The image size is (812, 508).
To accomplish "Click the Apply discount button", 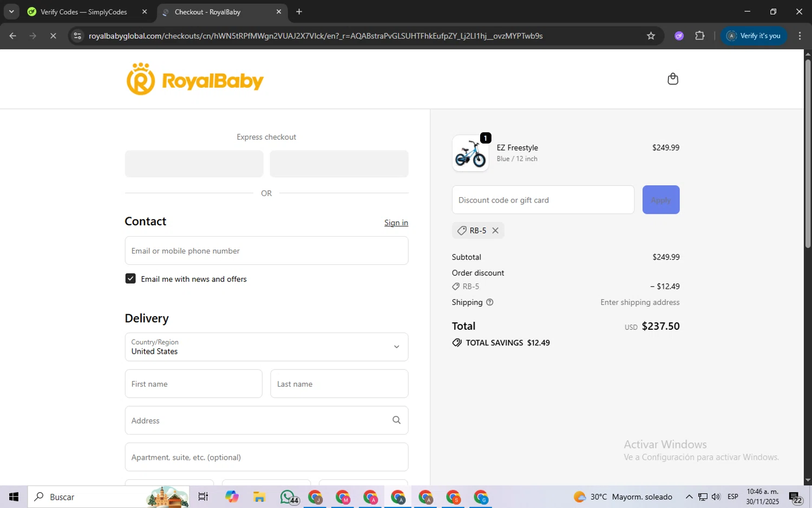I will point(661,200).
